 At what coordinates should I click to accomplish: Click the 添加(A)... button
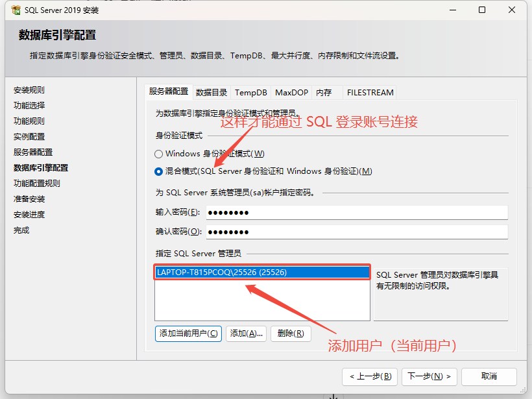coord(247,334)
